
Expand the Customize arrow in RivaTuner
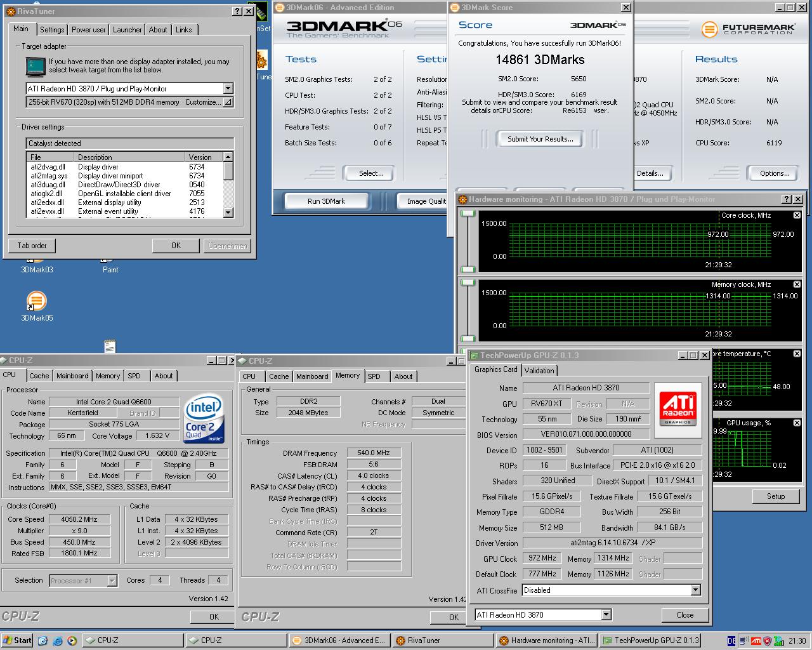click(228, 102)
